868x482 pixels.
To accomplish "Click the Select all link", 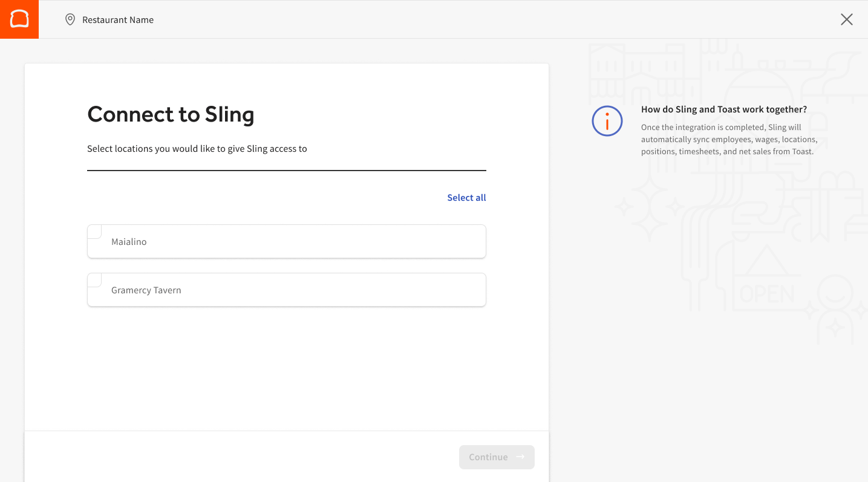I will pos(466,198).
